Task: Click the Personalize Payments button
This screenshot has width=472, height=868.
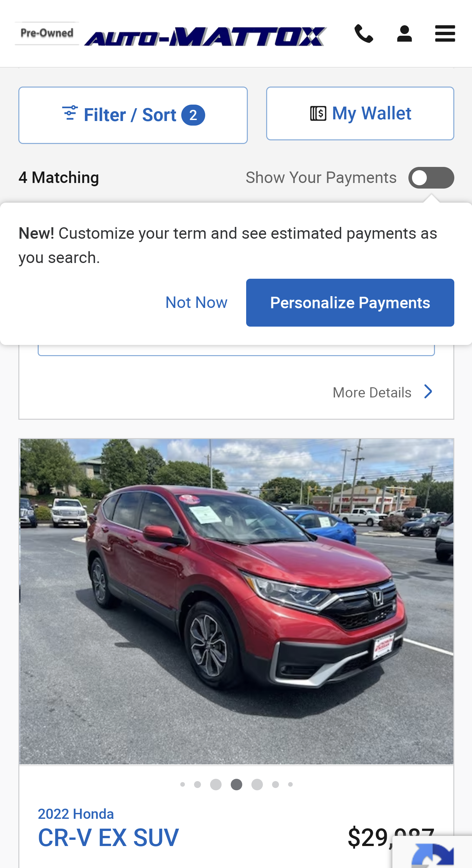Action: coord(350,303)
